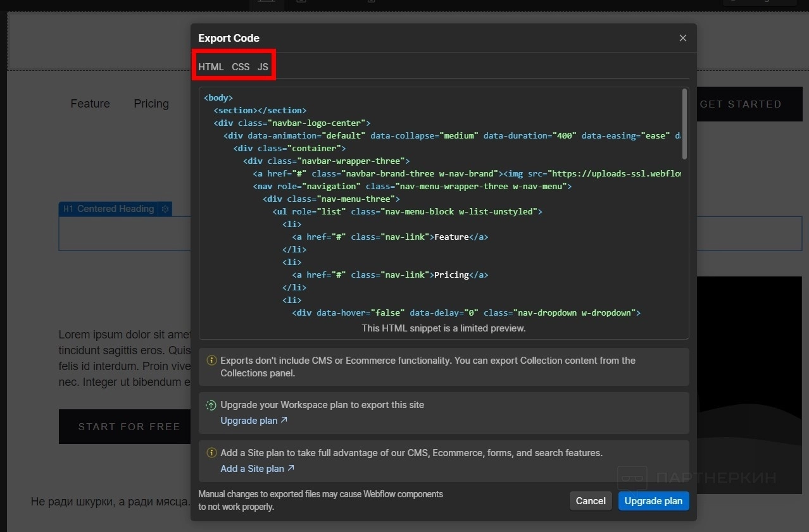
Task: Follow the Add a Site plan link
Action: [252, 469]
